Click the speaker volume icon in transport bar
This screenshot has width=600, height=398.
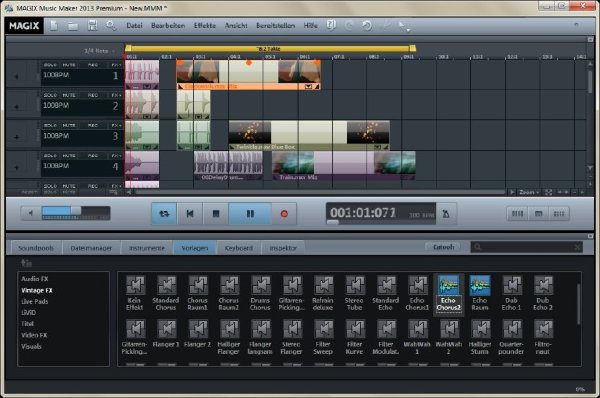(x=31, y=213)
